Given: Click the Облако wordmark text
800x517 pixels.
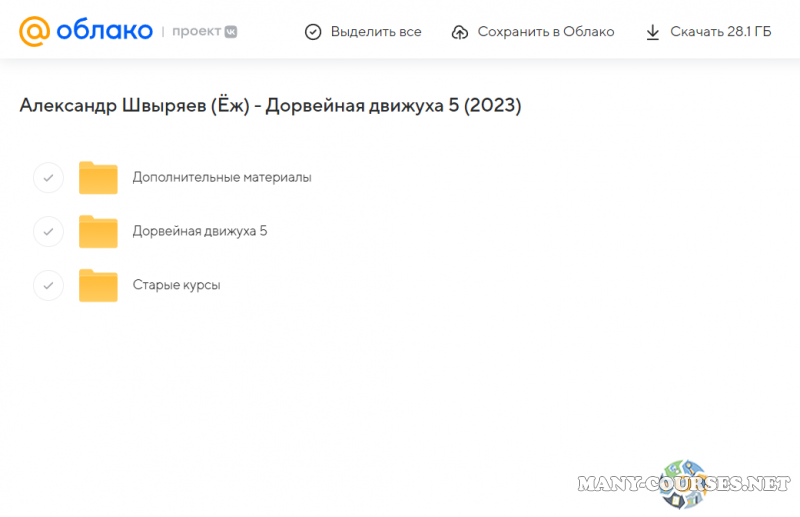Looking at the screenshot, I should [104, 32].
